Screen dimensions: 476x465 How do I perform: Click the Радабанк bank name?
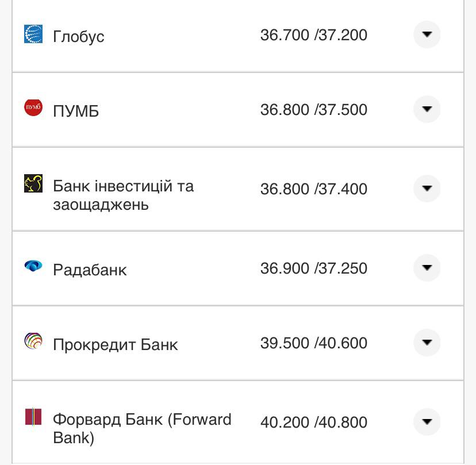tap(90, 267)
